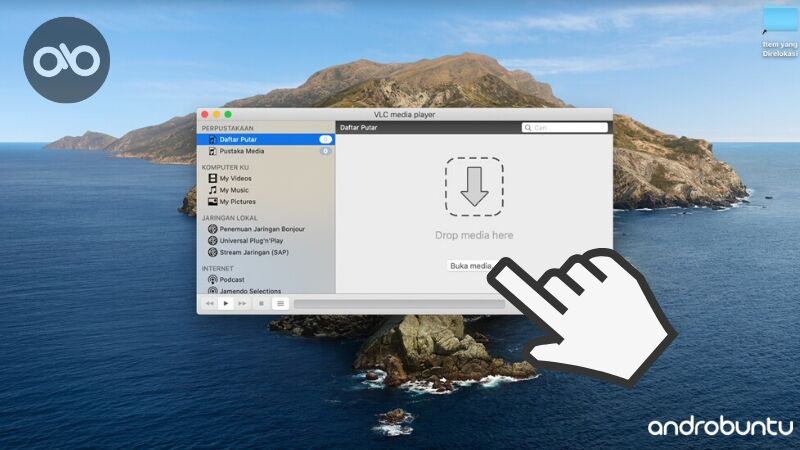Image resolution: width=800 pixels, height=450 pixels.
Task: Click the Stream Jaringan (SAP) icon
Action: 213,253
